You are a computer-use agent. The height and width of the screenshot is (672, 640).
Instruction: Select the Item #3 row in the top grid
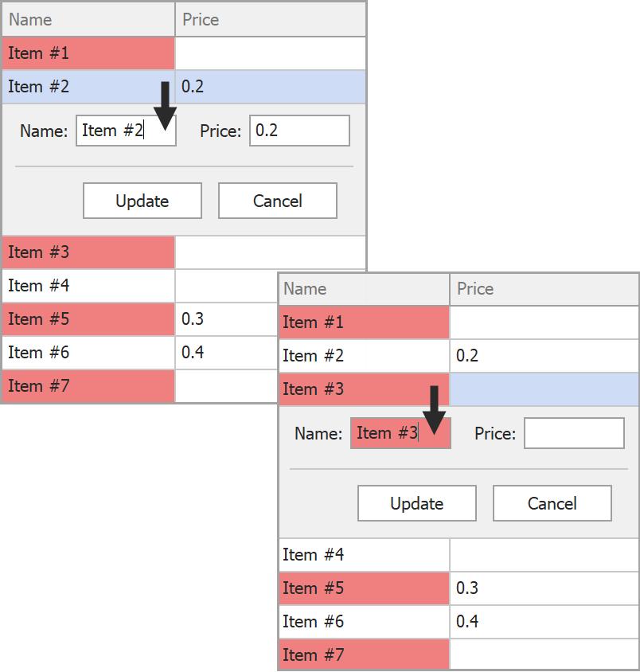point(88,252)
